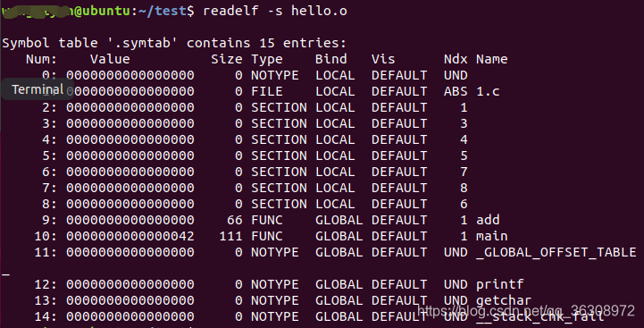644x328 pixels.
Task: Click the 'Name' column header
Action: point(491,59)
